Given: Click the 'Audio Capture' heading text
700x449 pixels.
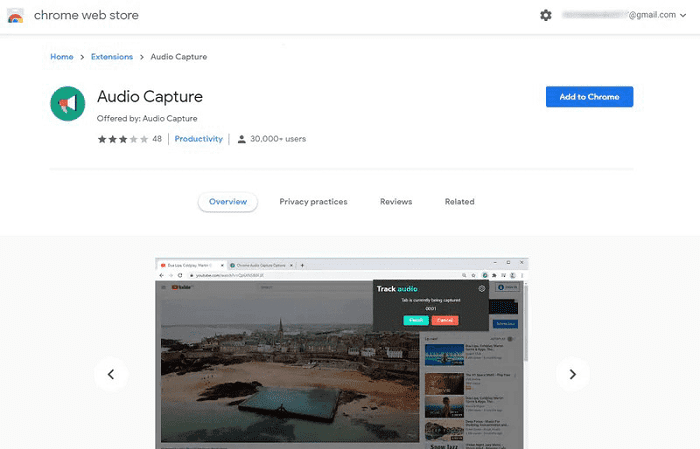Looking at the screenshot, I should (150, 96).
